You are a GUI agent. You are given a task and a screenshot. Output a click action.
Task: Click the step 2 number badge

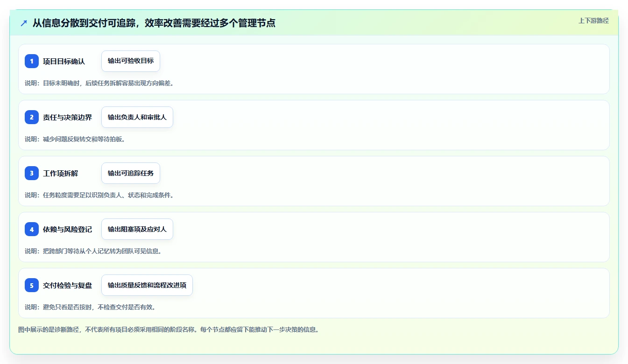pyautogui.click(x=32, y=117)
